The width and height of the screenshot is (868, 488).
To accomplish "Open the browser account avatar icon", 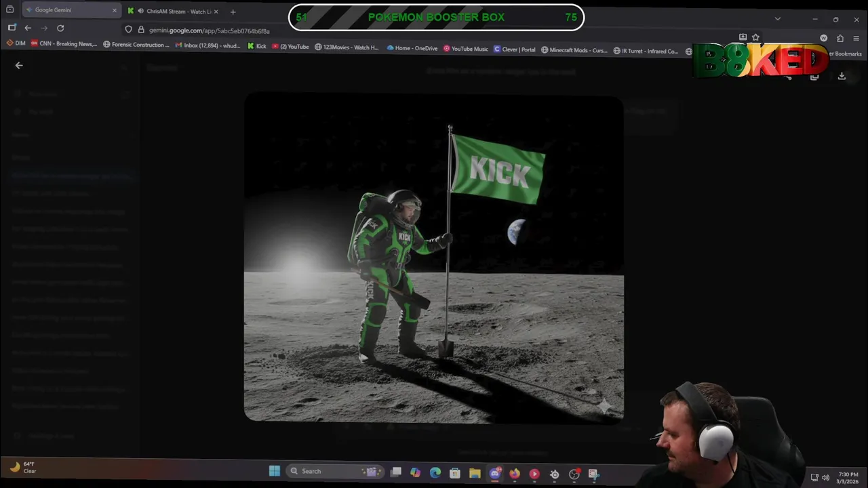I will point(824,38).
